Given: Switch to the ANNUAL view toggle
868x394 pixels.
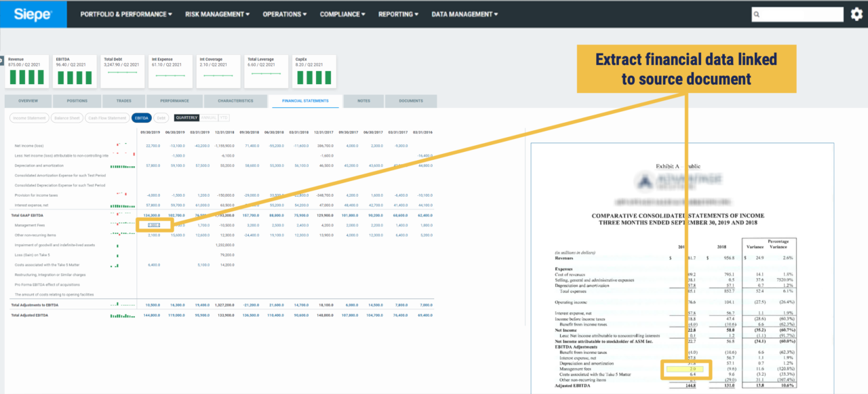Looking at the screenshot, I should (x=208, y=117).
